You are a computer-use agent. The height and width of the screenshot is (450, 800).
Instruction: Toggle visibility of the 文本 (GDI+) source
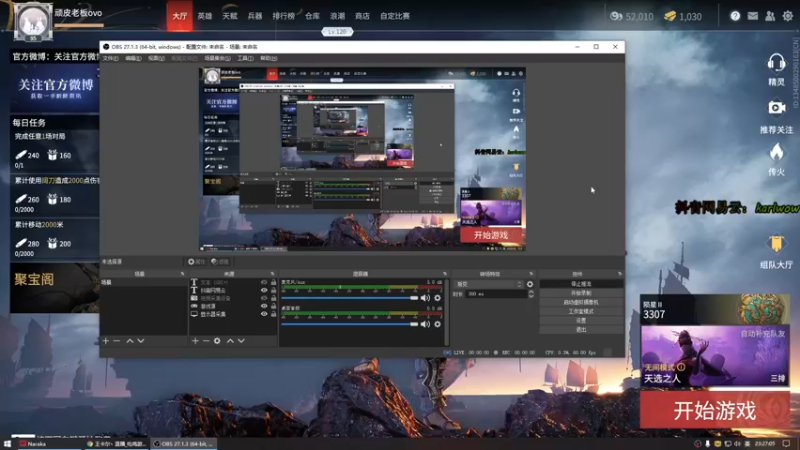264,282
